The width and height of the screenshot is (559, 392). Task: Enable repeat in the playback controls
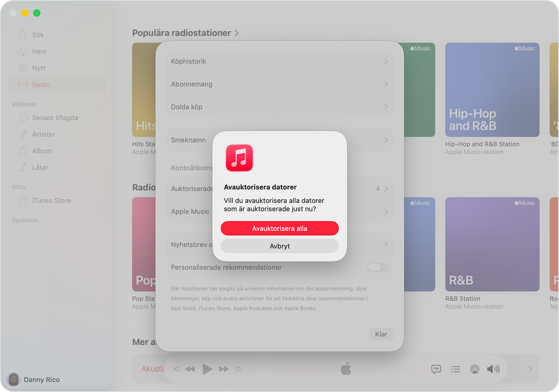click(238, 369)
